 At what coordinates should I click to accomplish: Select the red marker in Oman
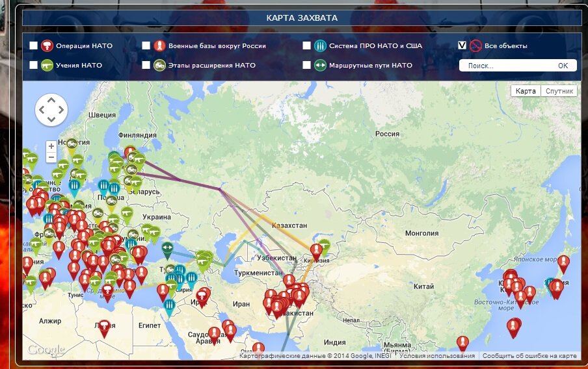[x=258, y=349]
